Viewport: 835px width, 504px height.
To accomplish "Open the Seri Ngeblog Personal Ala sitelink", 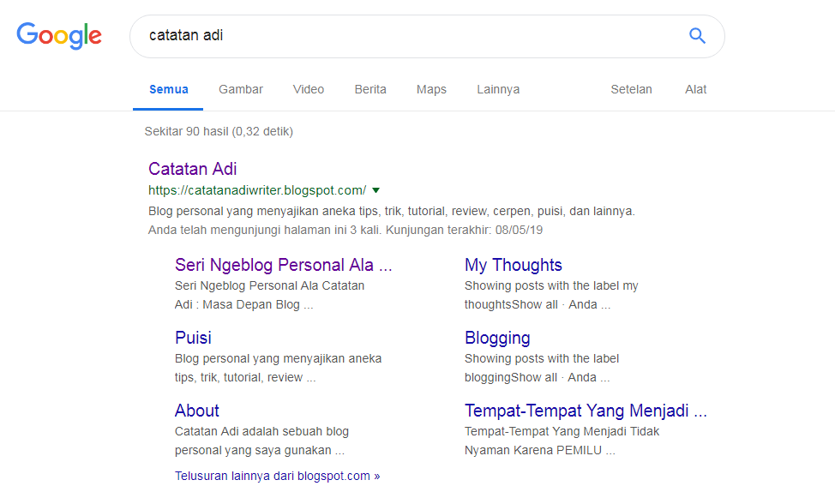I will [283, 265].
